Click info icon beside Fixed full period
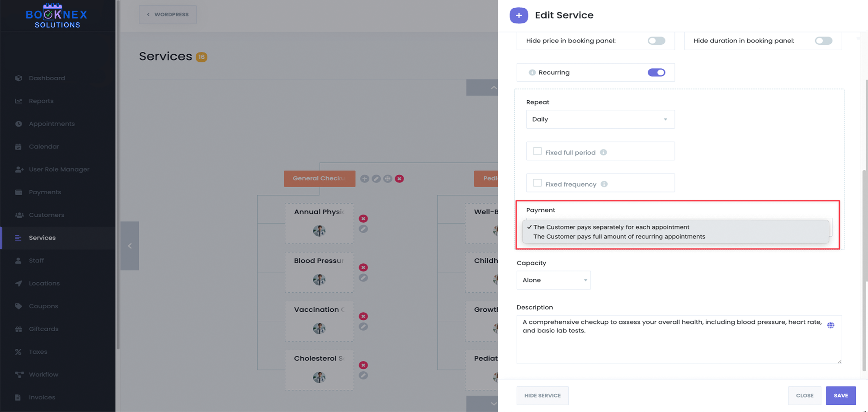868x412 pixels. [x=603, y=152]
